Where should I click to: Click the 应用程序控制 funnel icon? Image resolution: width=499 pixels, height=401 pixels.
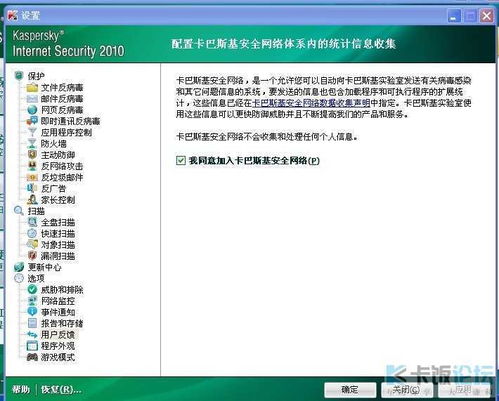pos(32,132)
